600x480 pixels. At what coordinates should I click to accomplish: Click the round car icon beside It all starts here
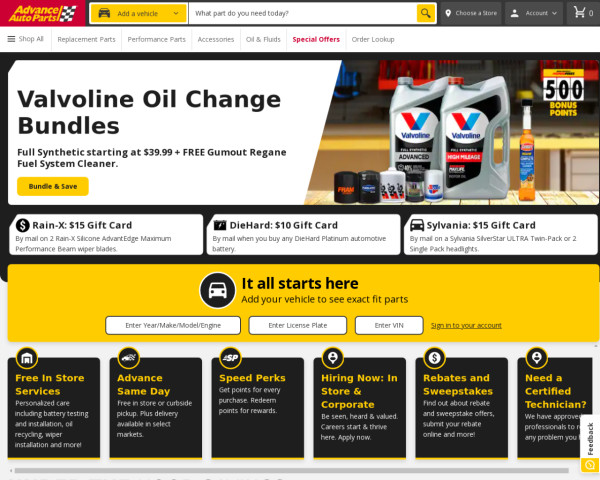217,291
